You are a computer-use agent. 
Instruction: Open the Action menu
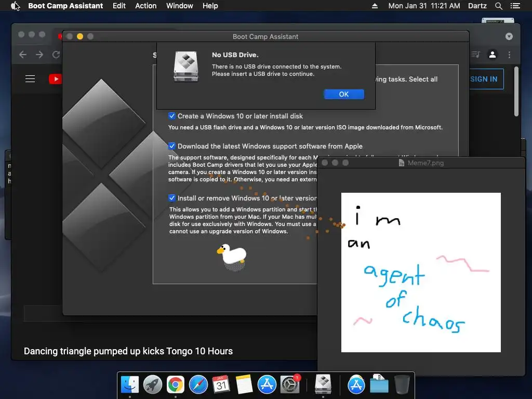coord(146,6)
